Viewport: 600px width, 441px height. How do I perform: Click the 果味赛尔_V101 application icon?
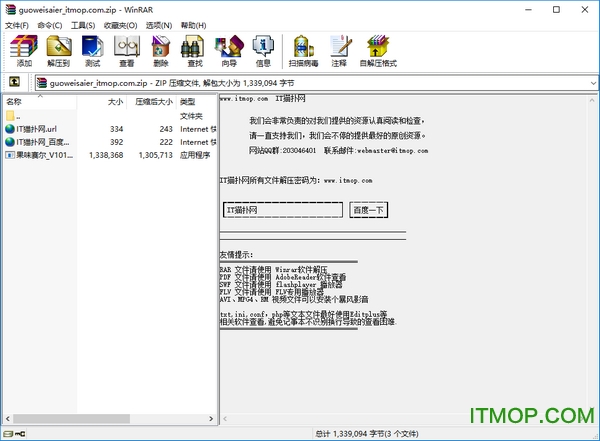coord(10,155)
